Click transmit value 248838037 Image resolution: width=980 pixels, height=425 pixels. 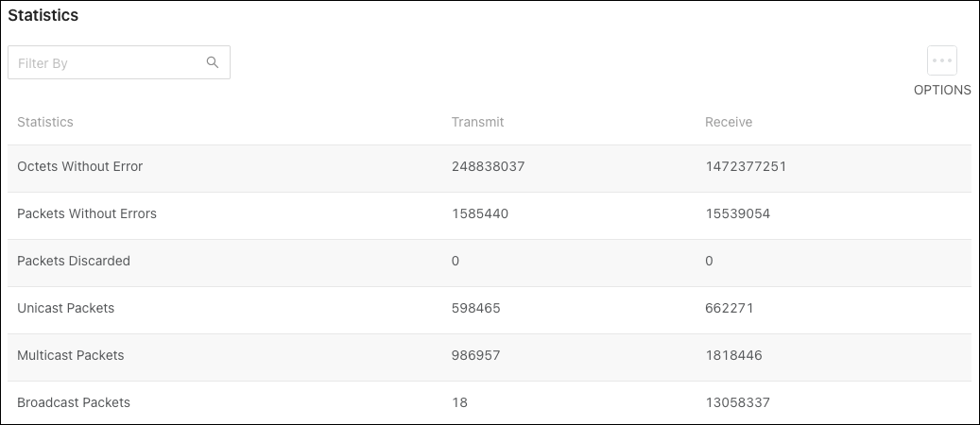[x=489, y=166]
